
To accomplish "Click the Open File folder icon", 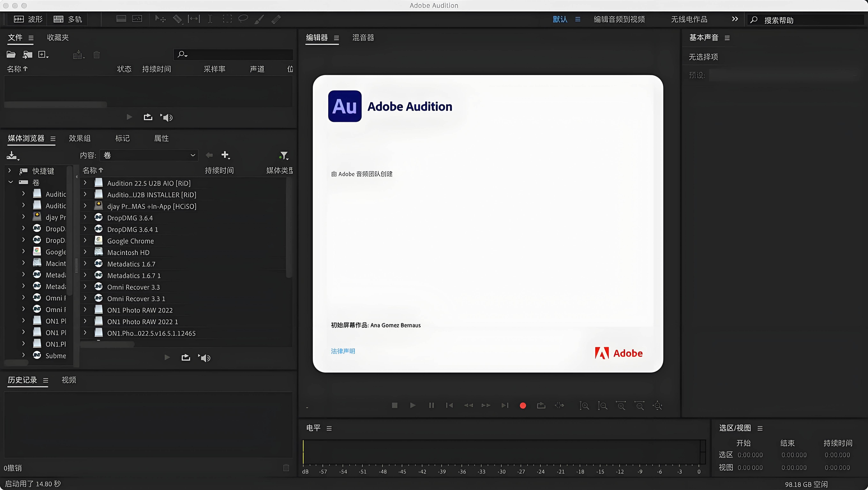I will [x=11, y=55].
